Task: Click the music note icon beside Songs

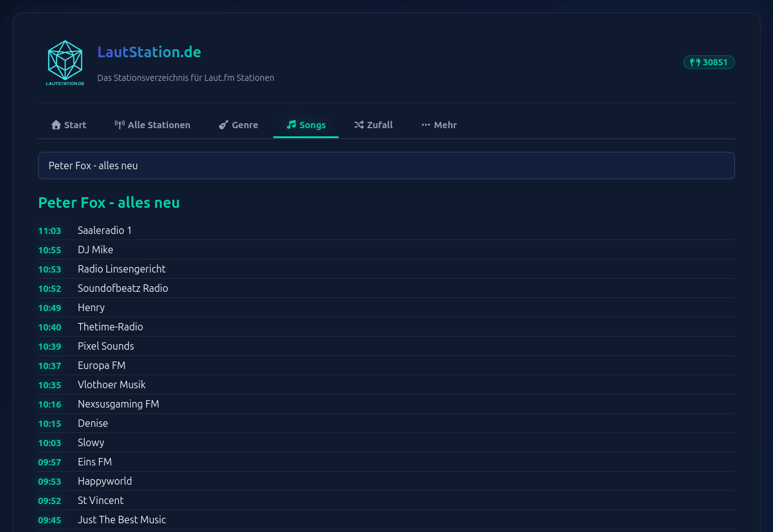Action: tap(291, 125)
